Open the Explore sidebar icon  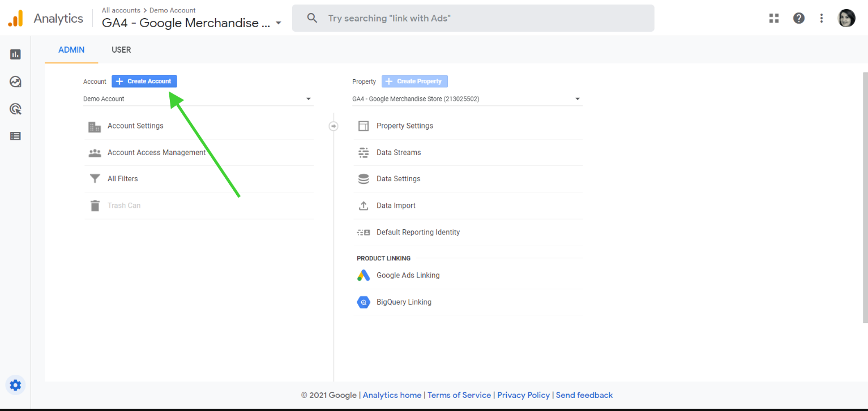pyautogui.click(x=15, y=82)
